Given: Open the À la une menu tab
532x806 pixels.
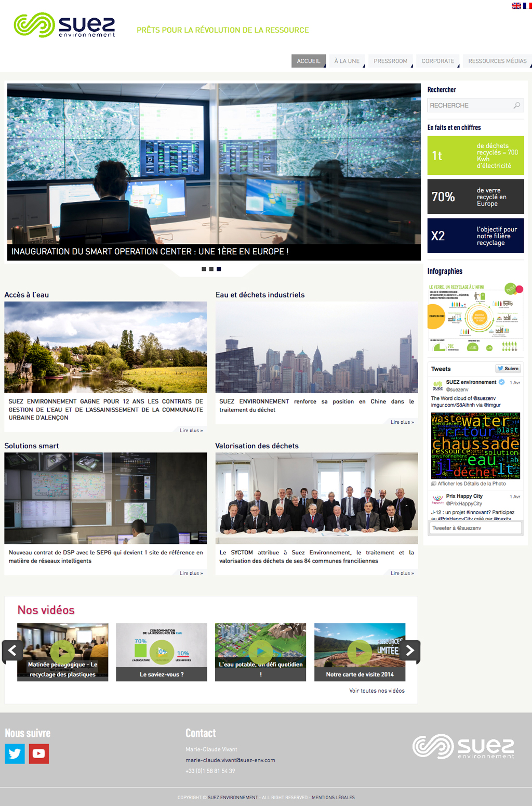Looking at the screenshot, I should point(347,61).
